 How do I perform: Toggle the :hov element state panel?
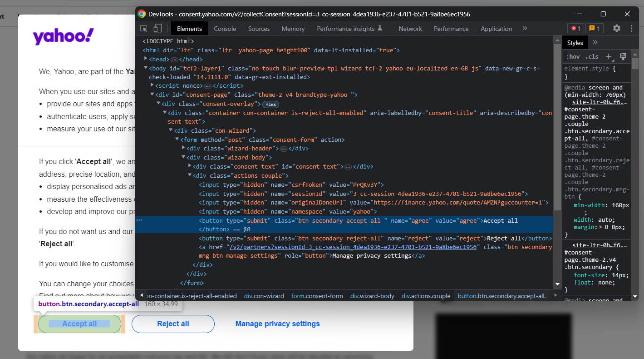click(573, 57)
